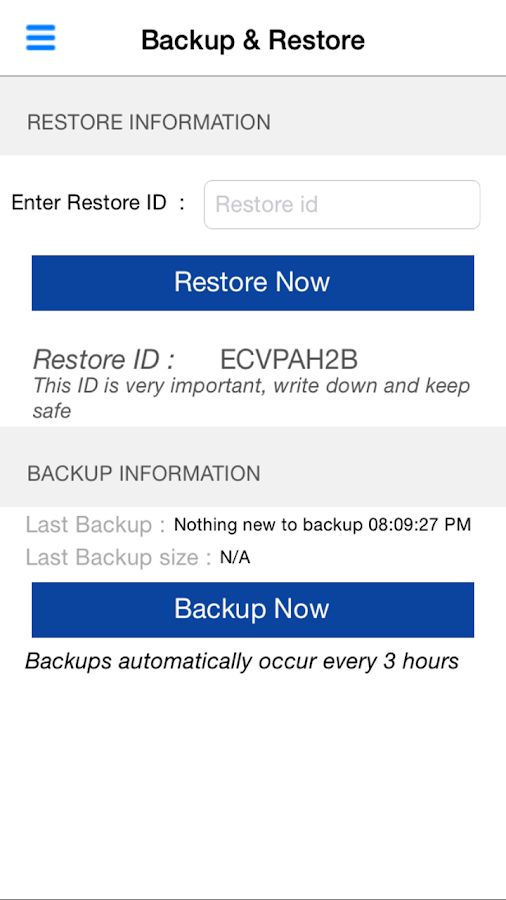Tap the Last Backup size label
Screen dimensions: 506x900
[119, 558]
